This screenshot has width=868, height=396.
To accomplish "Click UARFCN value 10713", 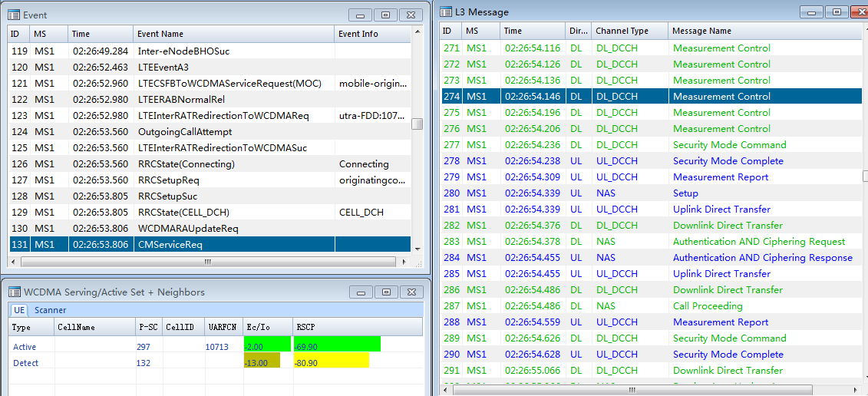I will (216, 347).
